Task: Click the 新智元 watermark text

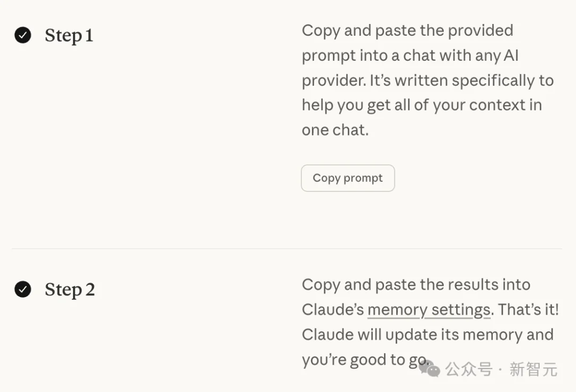Action: click(x=533, y=369)
